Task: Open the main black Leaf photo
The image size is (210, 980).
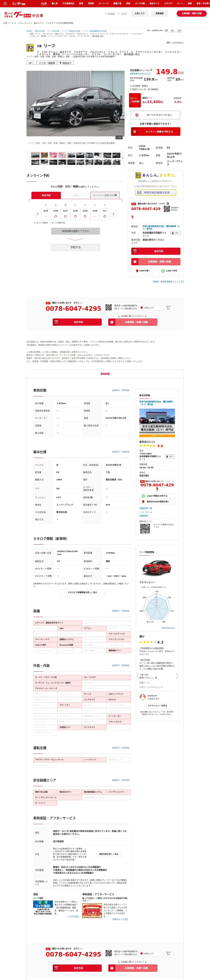Action: click(75, 104)
